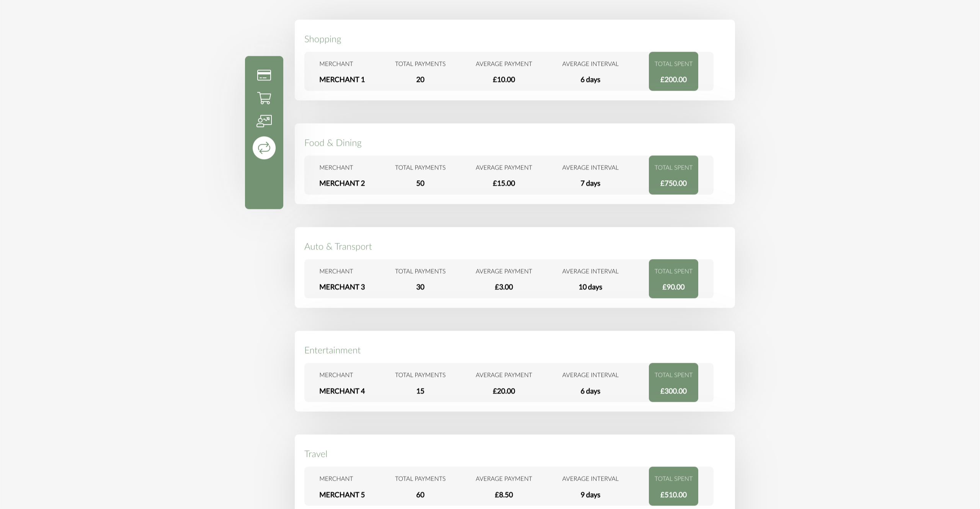Click the credit card icon in sidebar
Screen dimensions: 980x509
tap(264, 75)
